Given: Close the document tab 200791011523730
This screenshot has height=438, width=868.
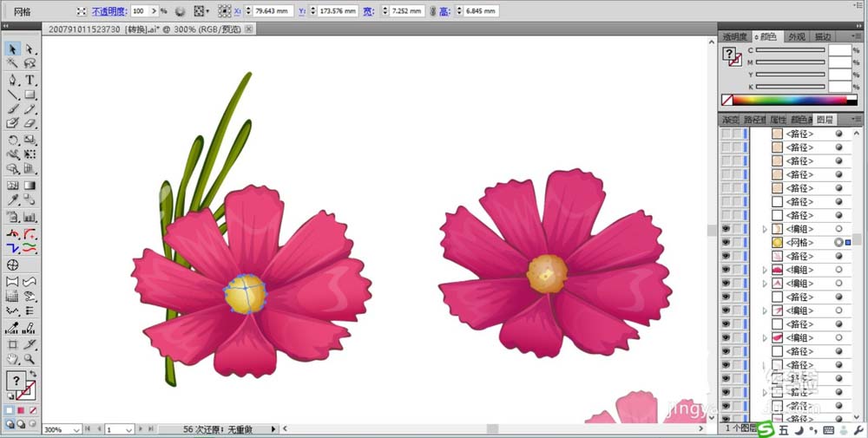Looking at the screenshot, I should (x=248, y=29).
